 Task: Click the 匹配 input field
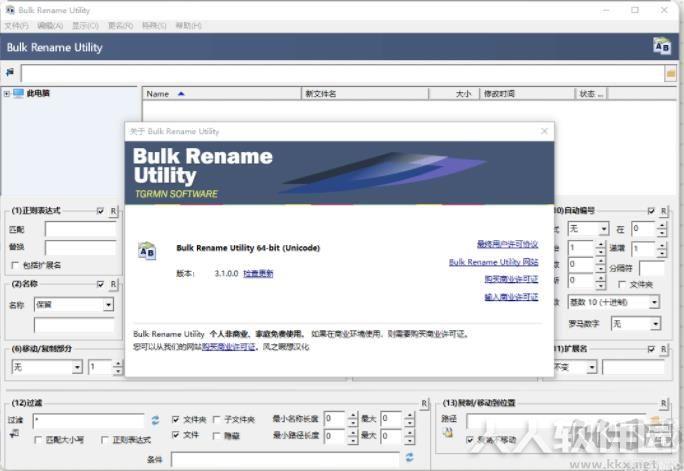[x=81, y=229]
